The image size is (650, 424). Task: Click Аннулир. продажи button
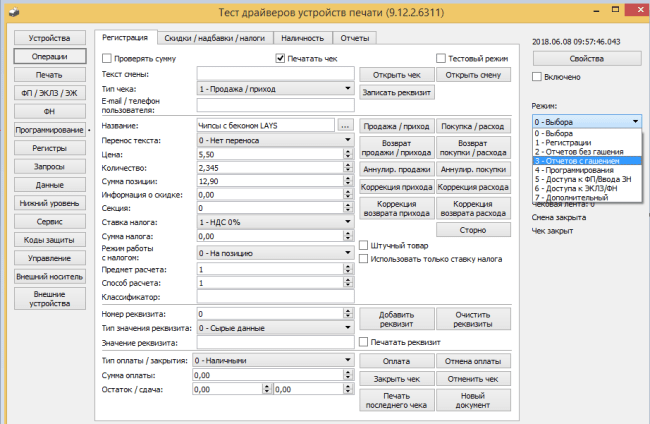(x=397, y=169)
